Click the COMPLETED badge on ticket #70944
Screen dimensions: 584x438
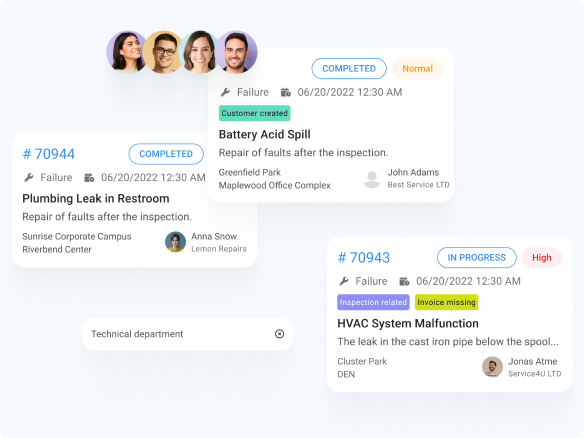(166, 154)
